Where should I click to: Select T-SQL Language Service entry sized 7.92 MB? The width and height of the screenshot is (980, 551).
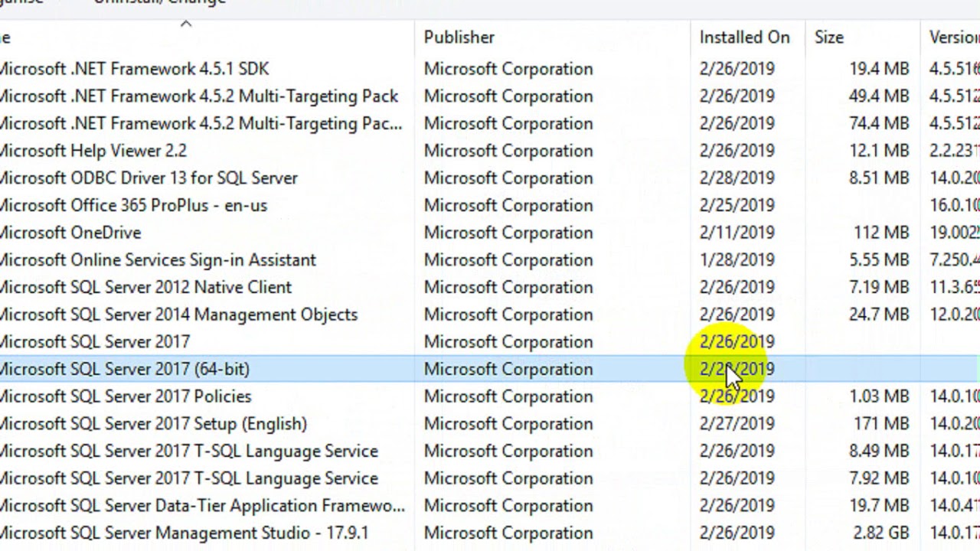(x=189, y=478)
